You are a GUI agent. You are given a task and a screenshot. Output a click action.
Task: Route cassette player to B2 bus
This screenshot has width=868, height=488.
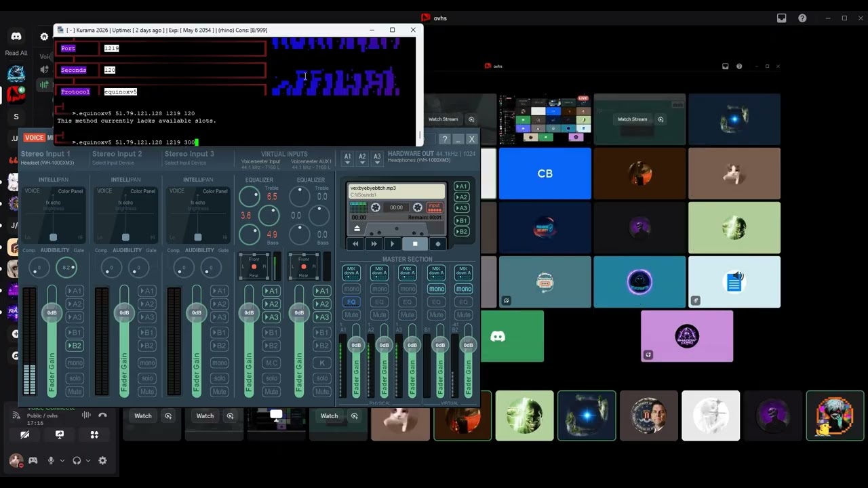point(461,232)
